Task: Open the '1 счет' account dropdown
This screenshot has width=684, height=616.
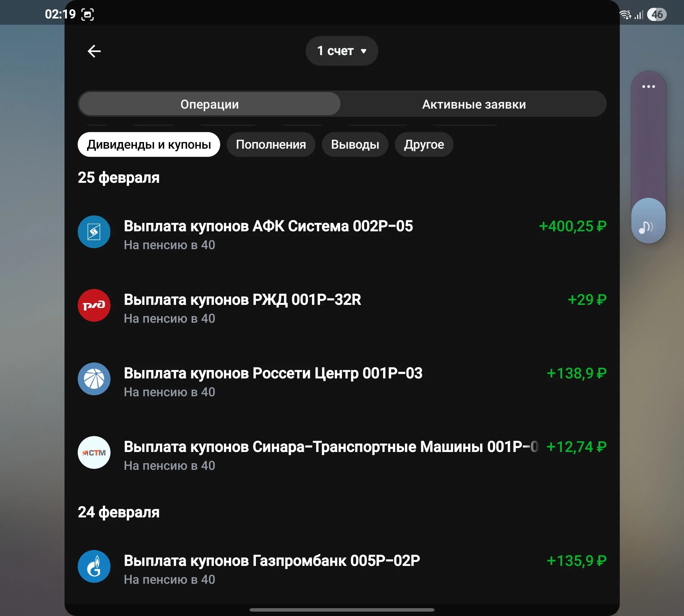Action: [x=342, y=51]
